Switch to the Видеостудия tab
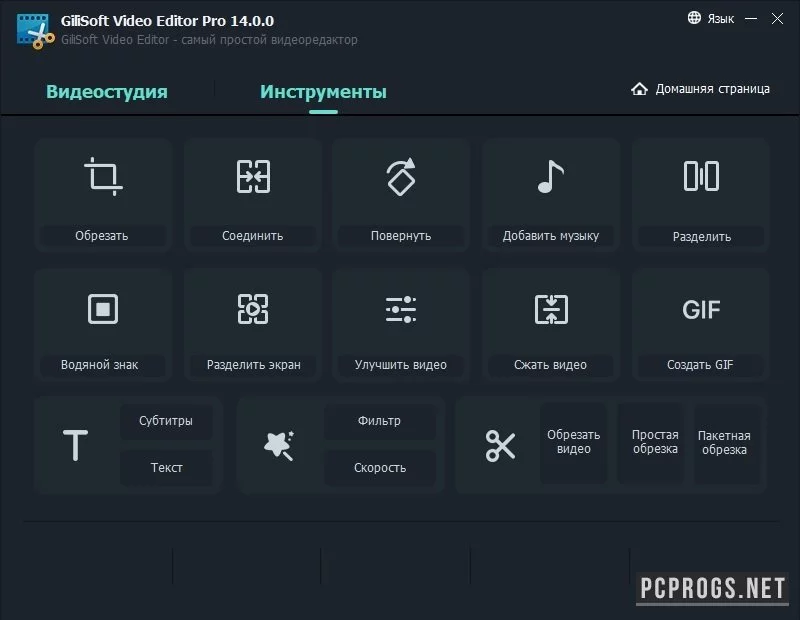The image size is (800, 620). coord(107,92)
